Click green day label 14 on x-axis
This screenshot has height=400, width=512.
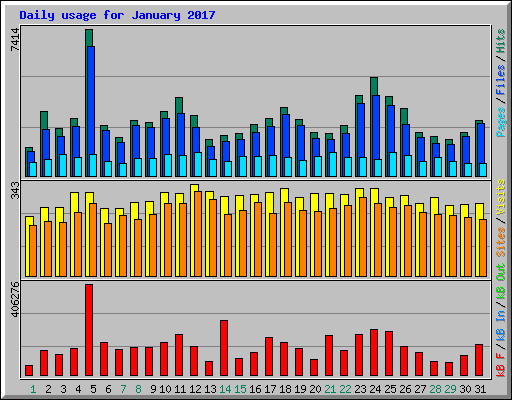[225, 389]
